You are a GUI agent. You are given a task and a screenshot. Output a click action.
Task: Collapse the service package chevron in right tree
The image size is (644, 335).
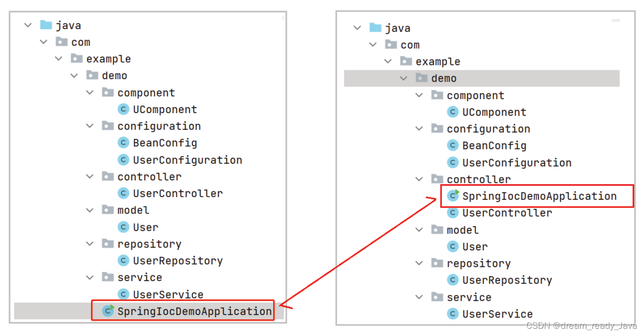point(419,297)
